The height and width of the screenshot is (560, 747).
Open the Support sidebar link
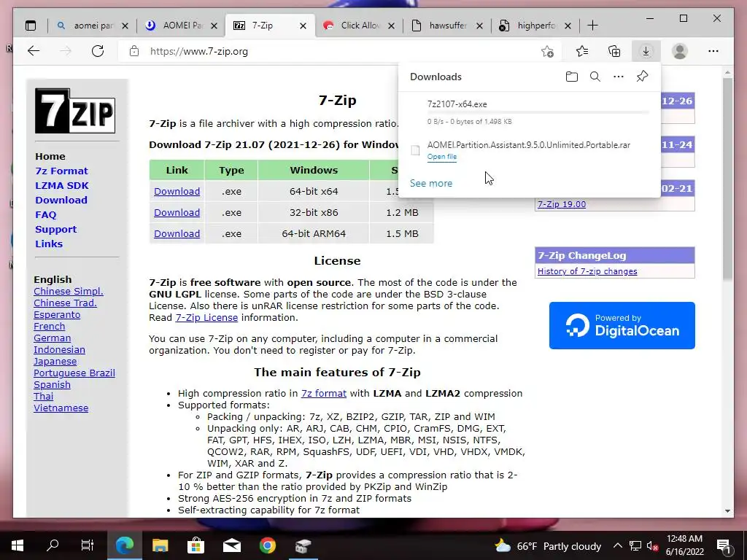pyautogui.click(x=55, y=230)
